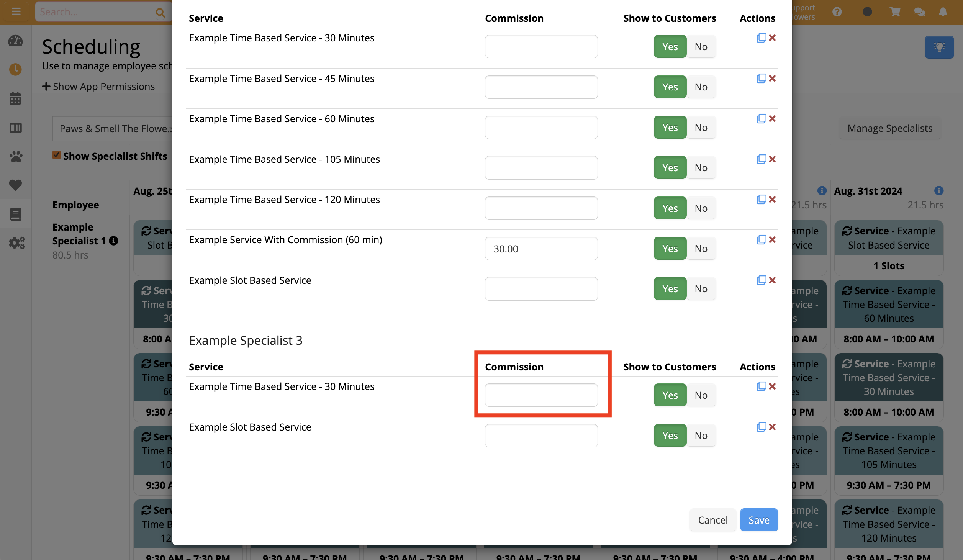Delete Specialist 3's Slot Based Service row
The image size is (963, 560).
coord(772,427)
